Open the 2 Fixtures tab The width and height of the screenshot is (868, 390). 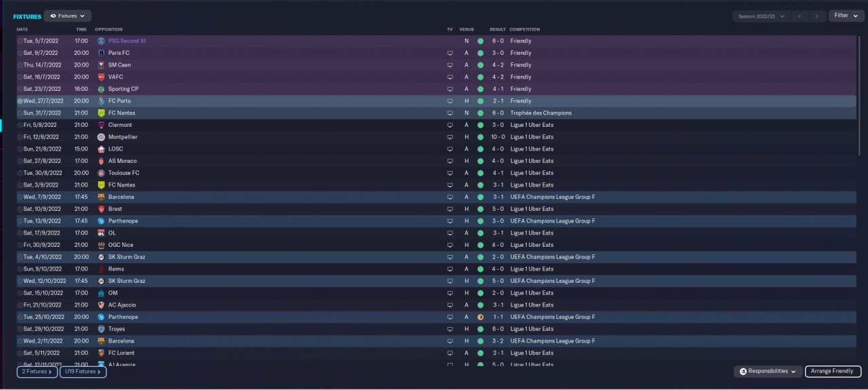[37, 372]
